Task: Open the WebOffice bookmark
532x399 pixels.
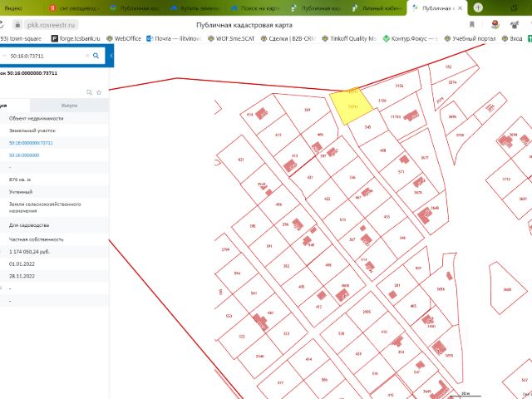Action: click(x=124, y=38)
